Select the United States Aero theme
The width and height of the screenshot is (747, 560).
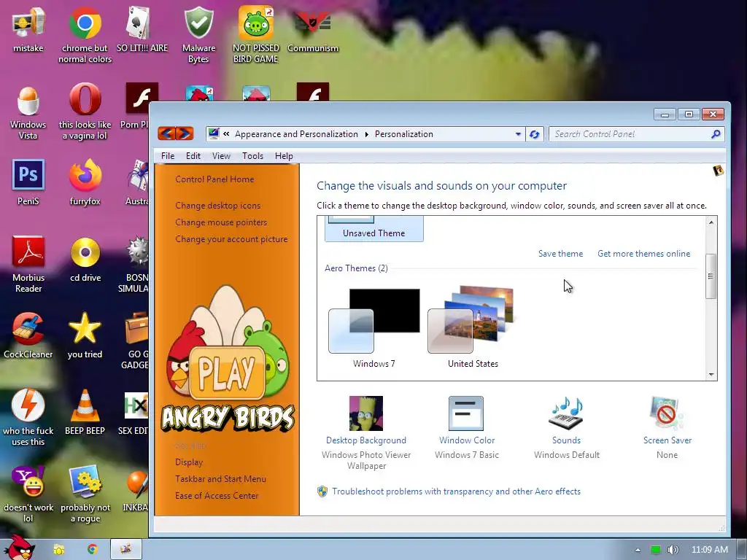click(473, 329)
